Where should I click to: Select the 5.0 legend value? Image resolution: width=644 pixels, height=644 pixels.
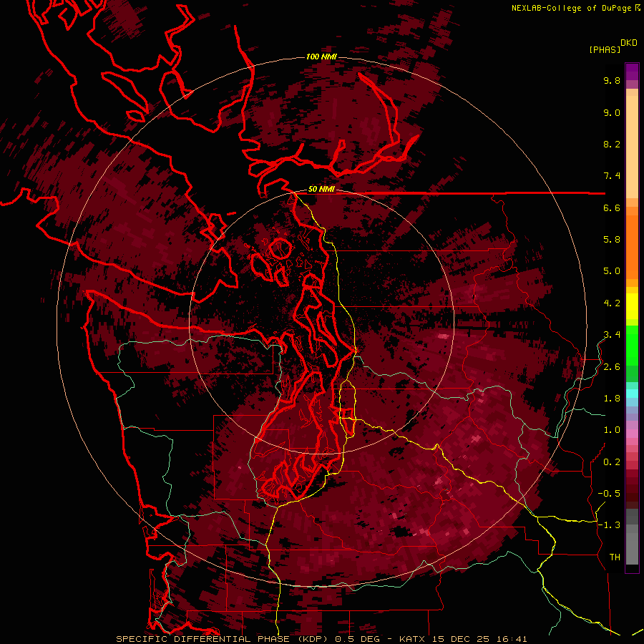pos(612,271)
